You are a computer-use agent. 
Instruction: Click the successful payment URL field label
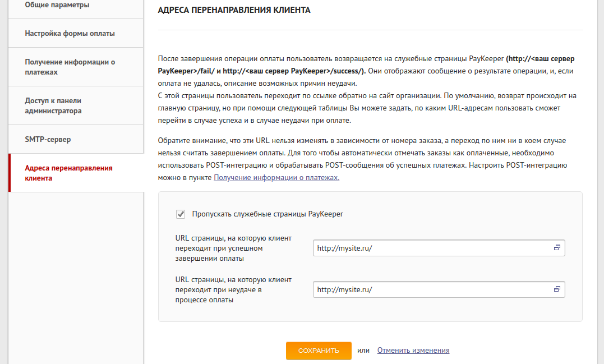pos(233,248)
